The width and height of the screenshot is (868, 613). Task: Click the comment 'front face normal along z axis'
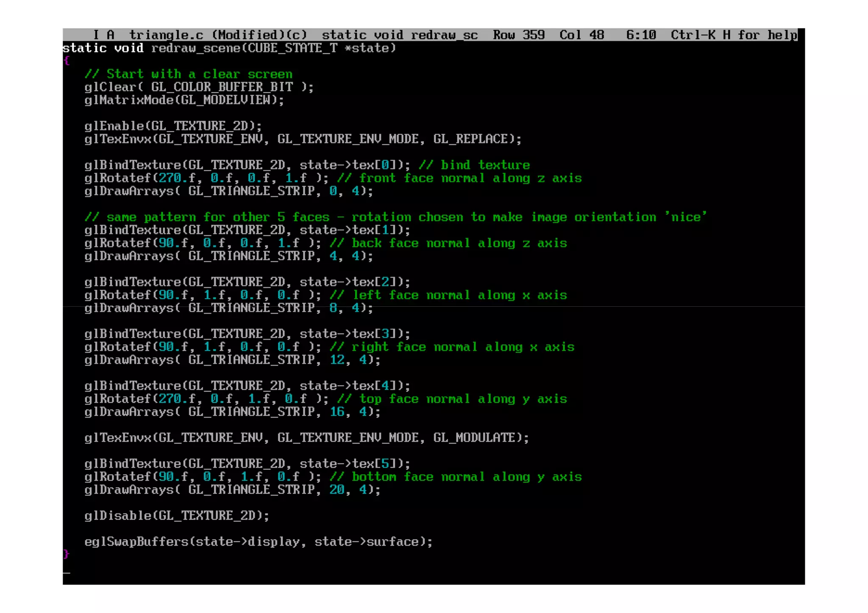(459, 178)
